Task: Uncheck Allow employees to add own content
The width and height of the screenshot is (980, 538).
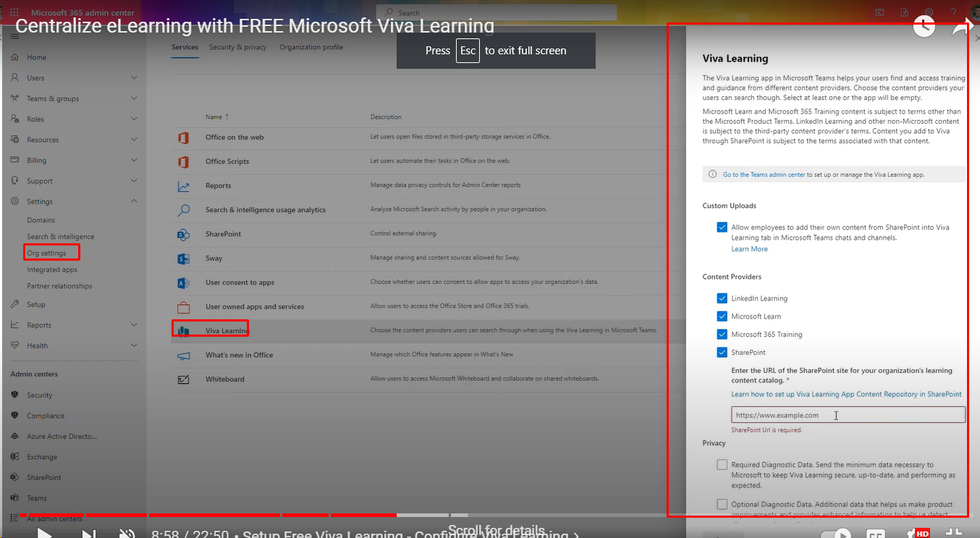Action: [x=722, y=227]
